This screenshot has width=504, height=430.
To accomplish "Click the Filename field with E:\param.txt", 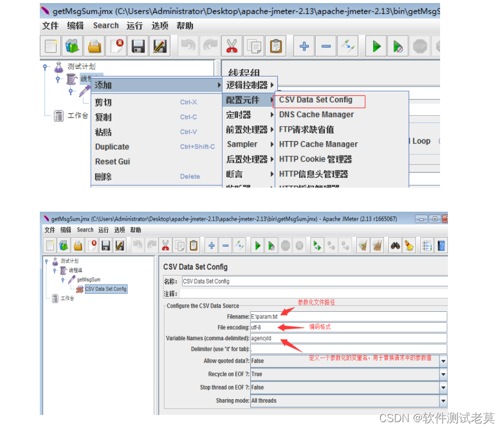I will click(x=348, y=317).
